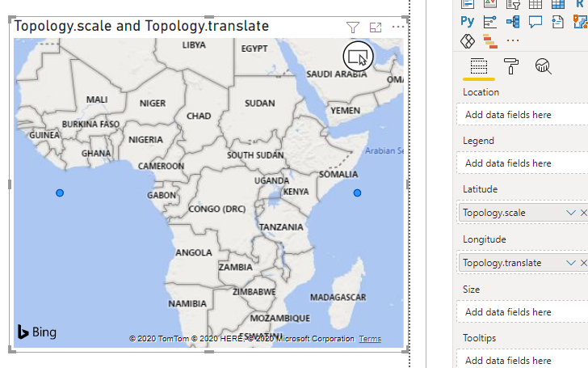588x368 pixels.
Task: Remove the Topology.scale field from Latitude
Action: pyautogui.click(x=583, y=213)
